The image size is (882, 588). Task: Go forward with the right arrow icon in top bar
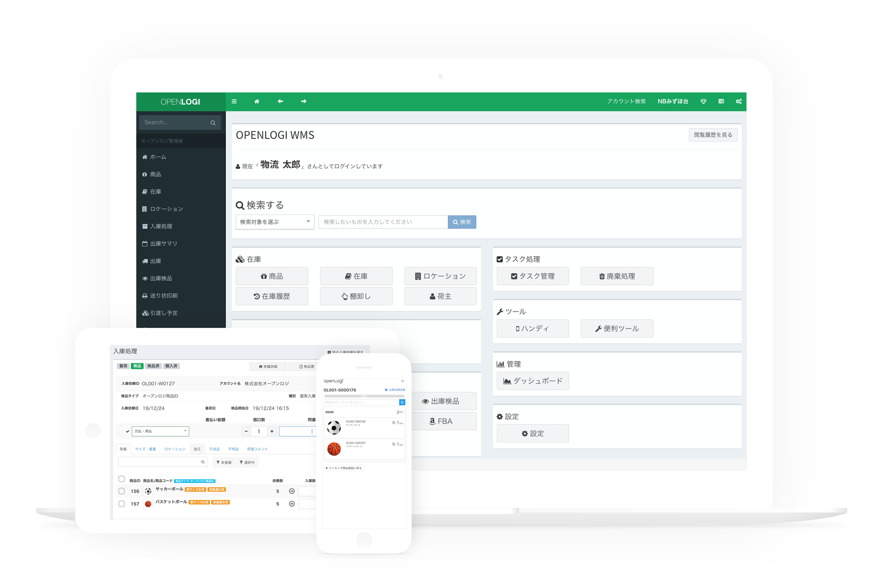pyautogui.click(x=304, y=101)
